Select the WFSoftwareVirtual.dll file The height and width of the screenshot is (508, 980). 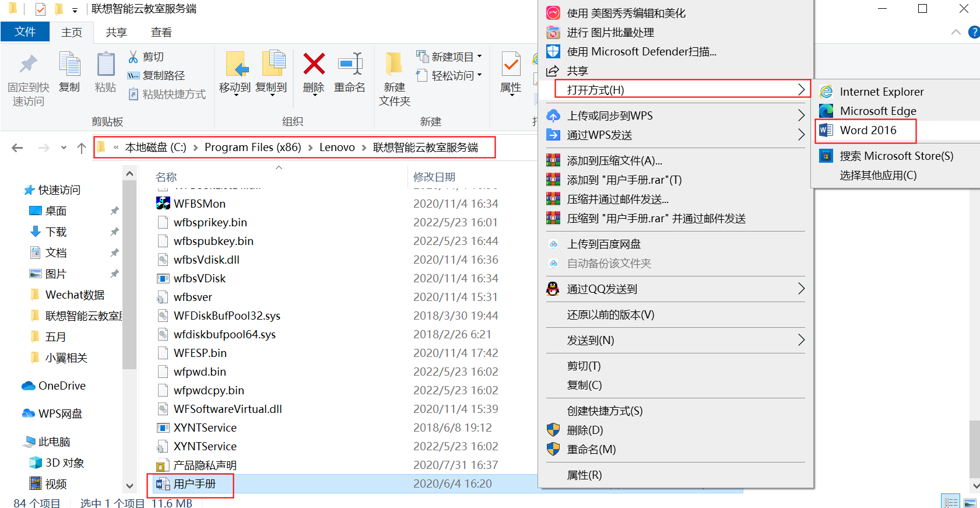pyautogui.click(x=227, y=409)
